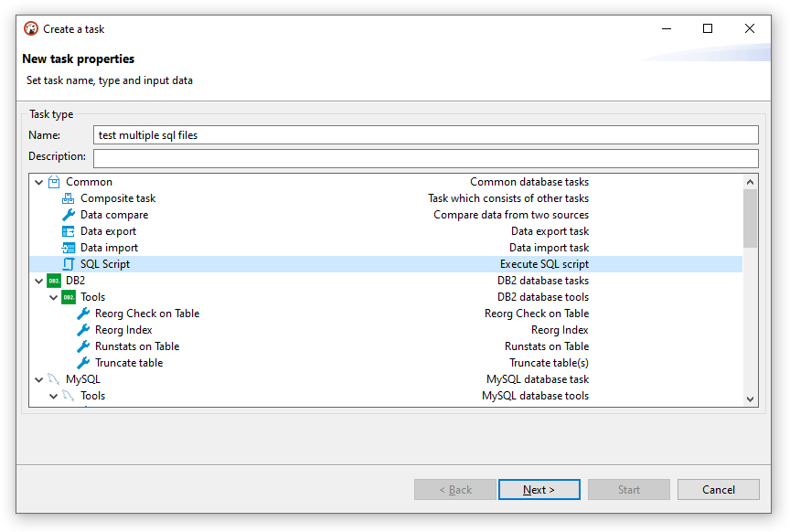Click the MySQL dolphin icon
This screenshot has height=532, width=790.
(53, 378)
